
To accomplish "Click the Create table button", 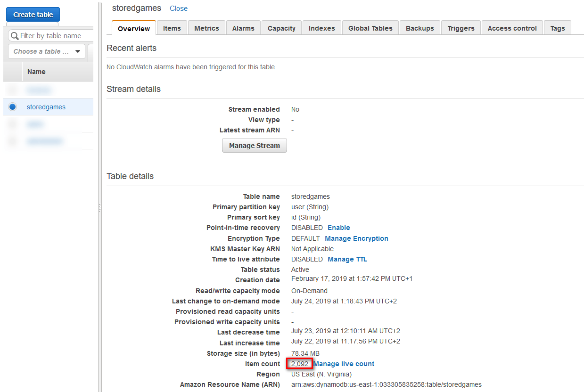I will [x=33, y=15].
